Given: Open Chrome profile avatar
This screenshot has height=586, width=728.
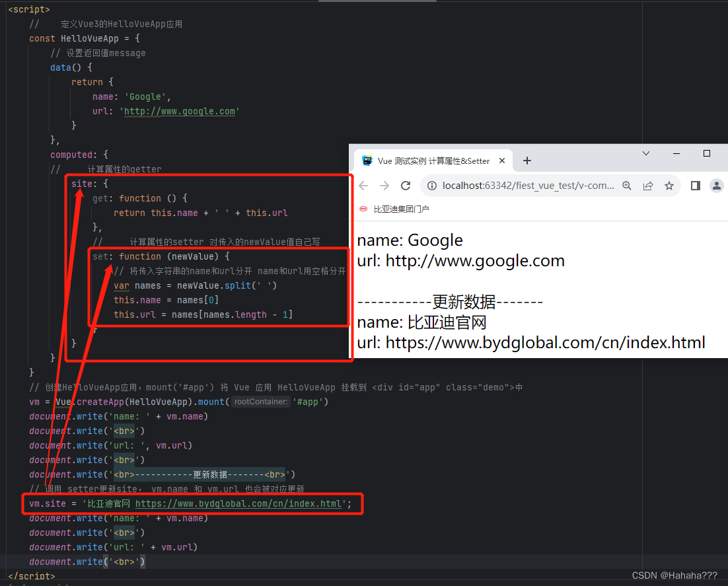Looking at the screenshot, I should [716, 186].
